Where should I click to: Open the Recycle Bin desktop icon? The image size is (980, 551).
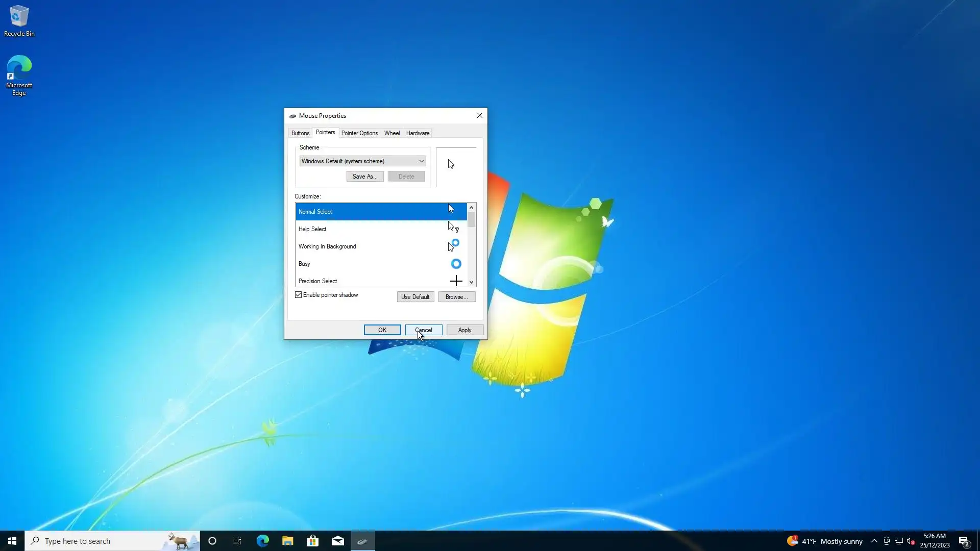pyautogui.click(x=19, y=20)
